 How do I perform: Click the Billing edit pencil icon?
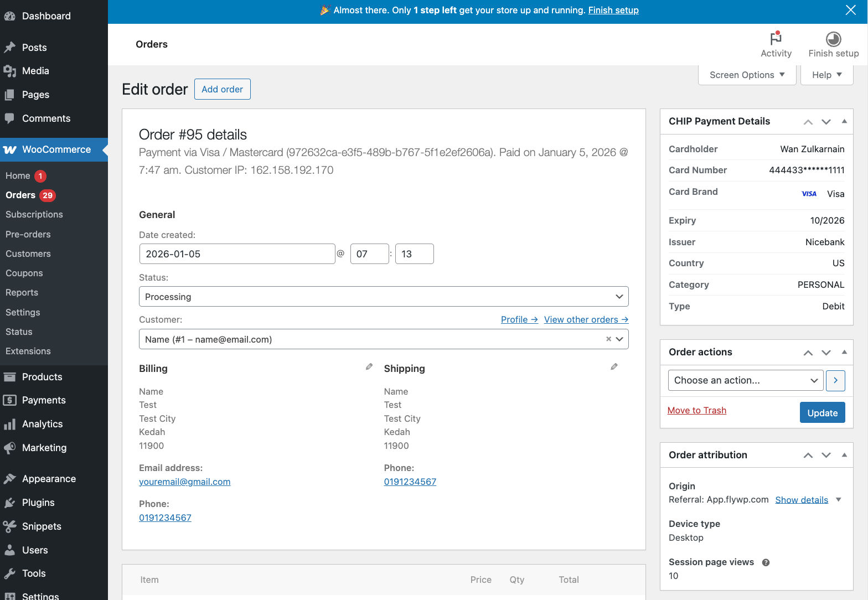[369, 367]
